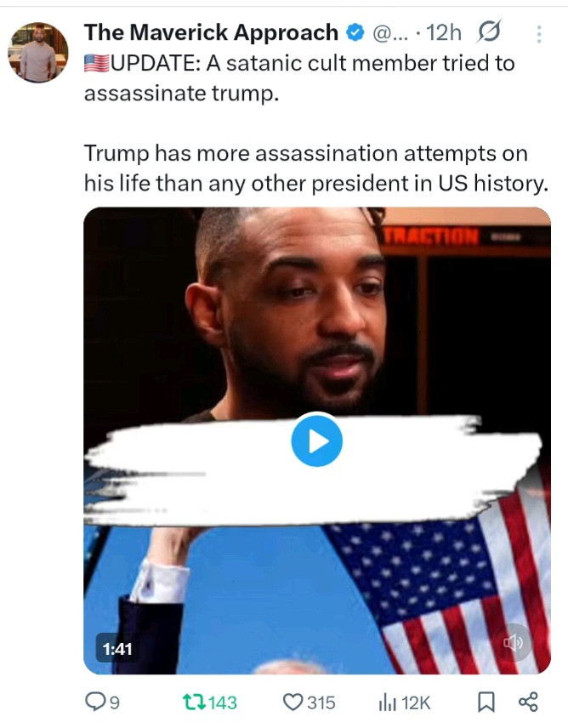Bookmark this tweet
This screenshot has width=568, height=728.
[x=486, y=702]
